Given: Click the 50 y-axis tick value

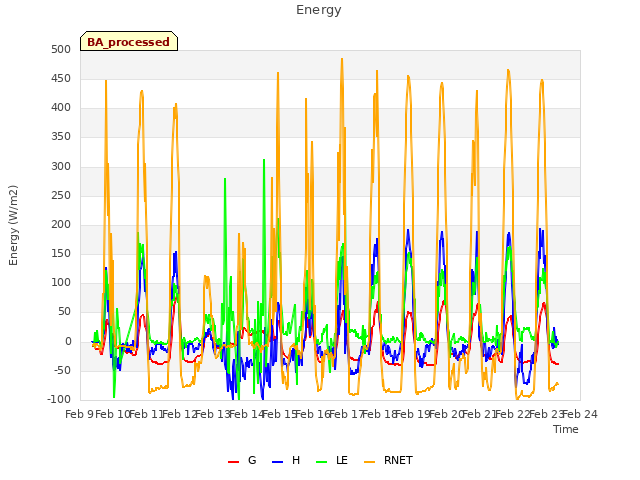Looking at the screenshot, I should coord(64,312).
